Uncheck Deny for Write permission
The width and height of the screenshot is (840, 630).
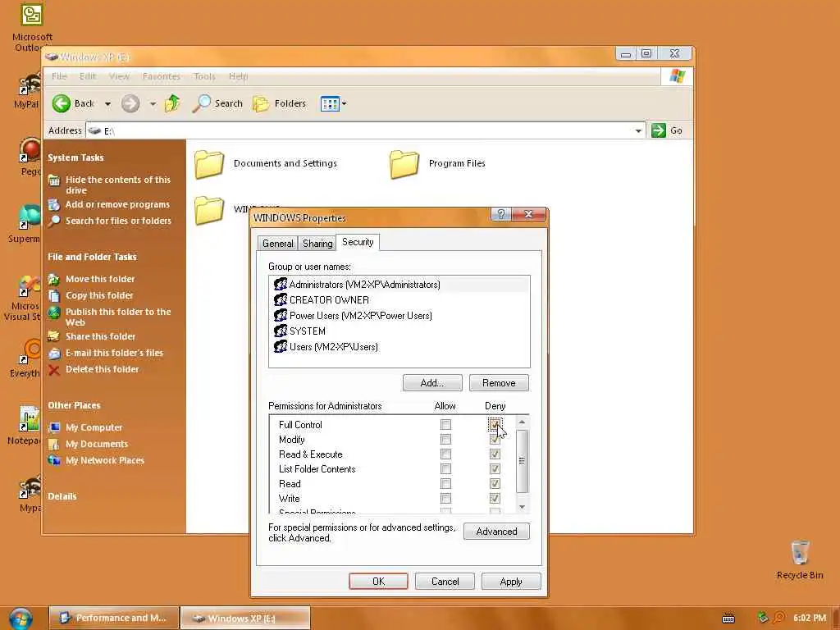(495, 499)
